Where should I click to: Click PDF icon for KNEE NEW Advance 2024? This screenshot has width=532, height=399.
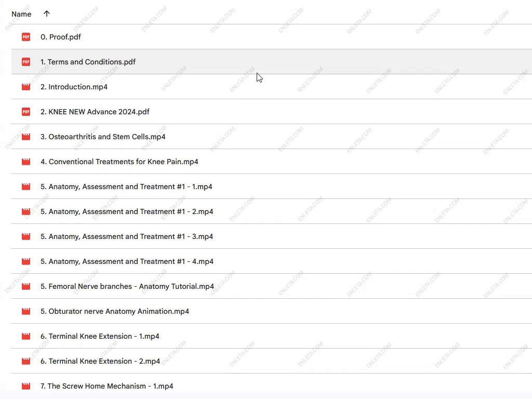point(26,112)
